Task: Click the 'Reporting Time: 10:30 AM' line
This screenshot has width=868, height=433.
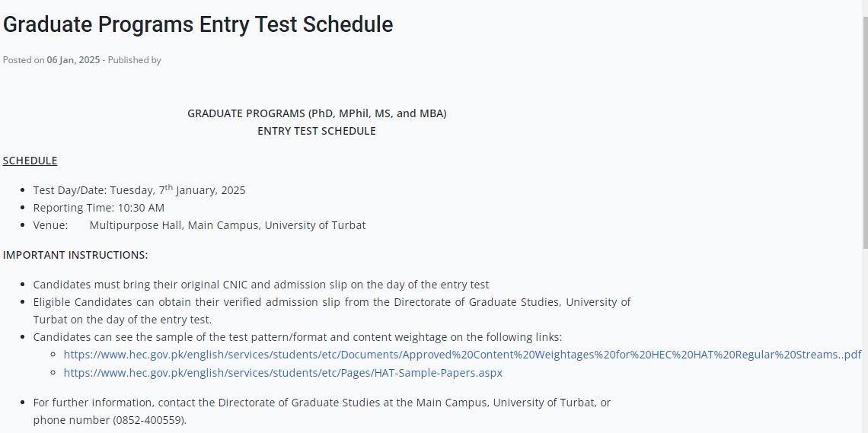Action: coord(98,208)
